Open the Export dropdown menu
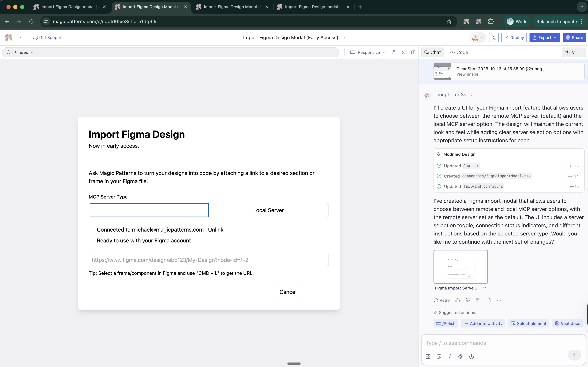 (x=544, y=38)
